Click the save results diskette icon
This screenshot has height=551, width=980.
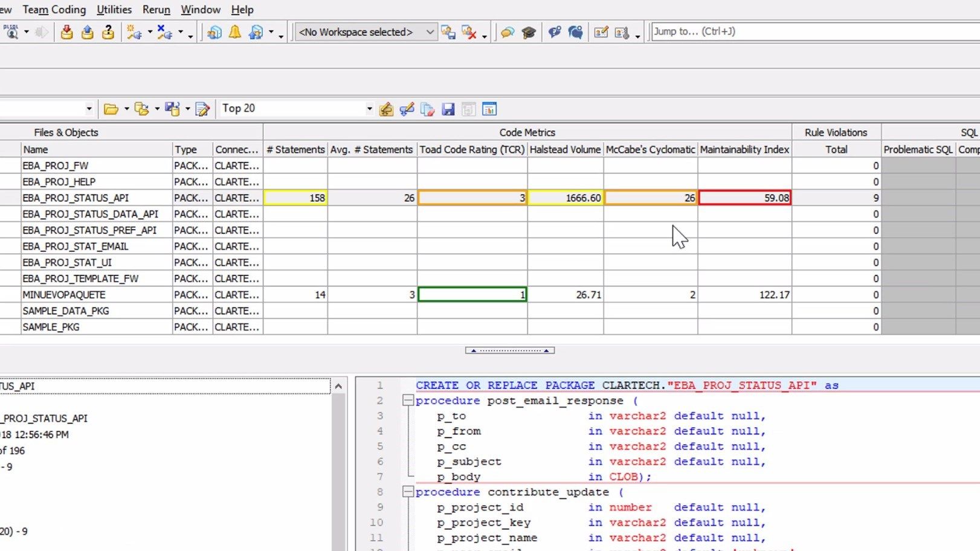[x=448, y=109]
